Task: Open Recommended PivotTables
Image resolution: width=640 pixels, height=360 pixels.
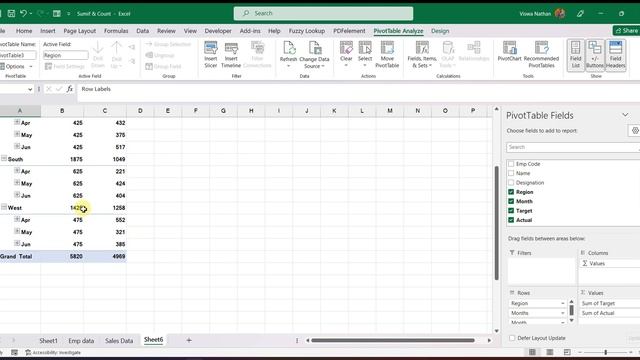Action: [x=541, y=54]
